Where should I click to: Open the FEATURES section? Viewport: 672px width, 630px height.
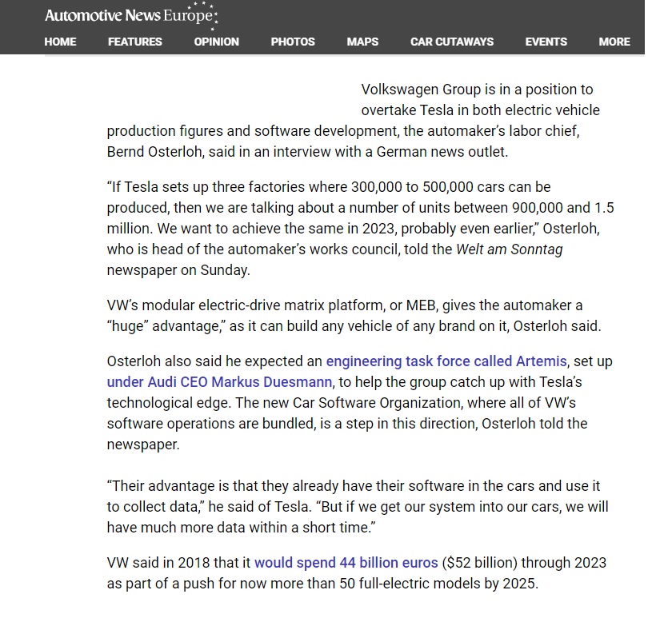(135, 42)
